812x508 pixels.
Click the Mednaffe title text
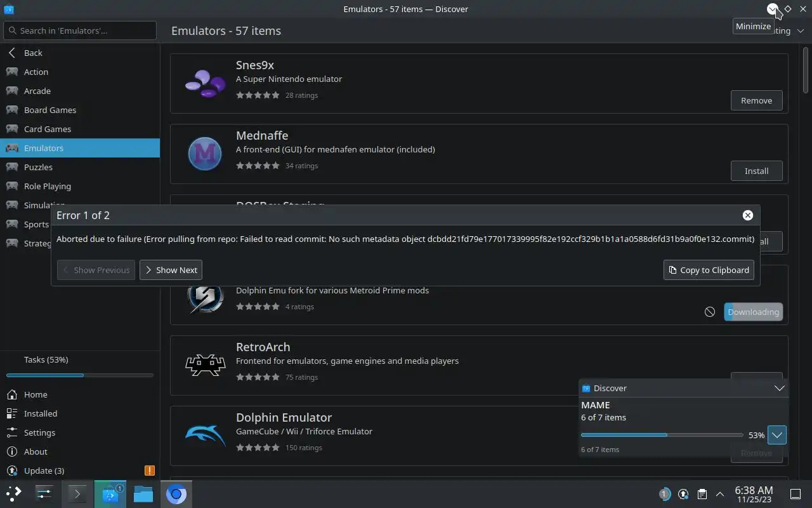[x=262, y=135]
